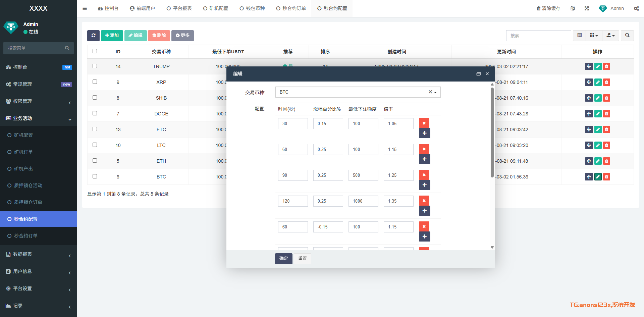Click the move icon for SHIB row
Screen dimensions: 644x317
point(589,98)
